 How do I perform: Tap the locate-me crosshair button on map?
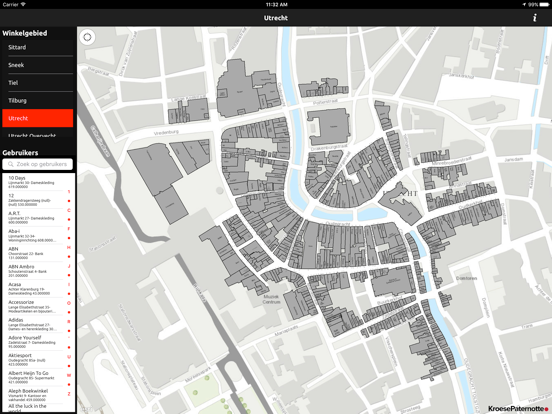pos(87,37)
